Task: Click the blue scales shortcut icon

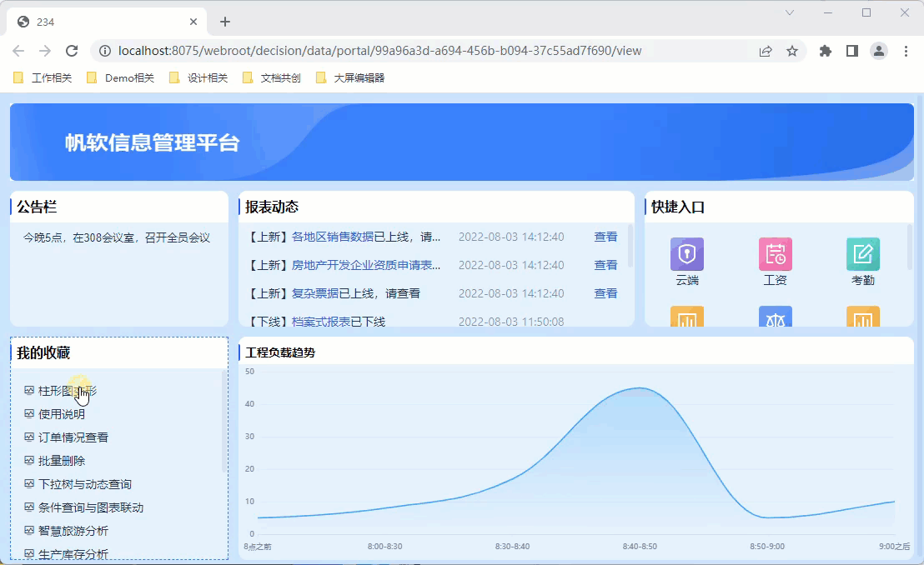Action: pos(775,317)
